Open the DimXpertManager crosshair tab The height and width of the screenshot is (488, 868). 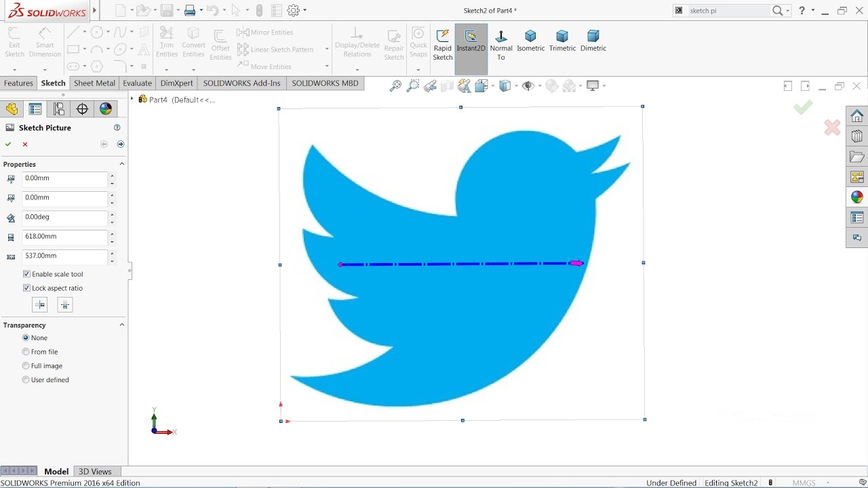pos(82,109)
